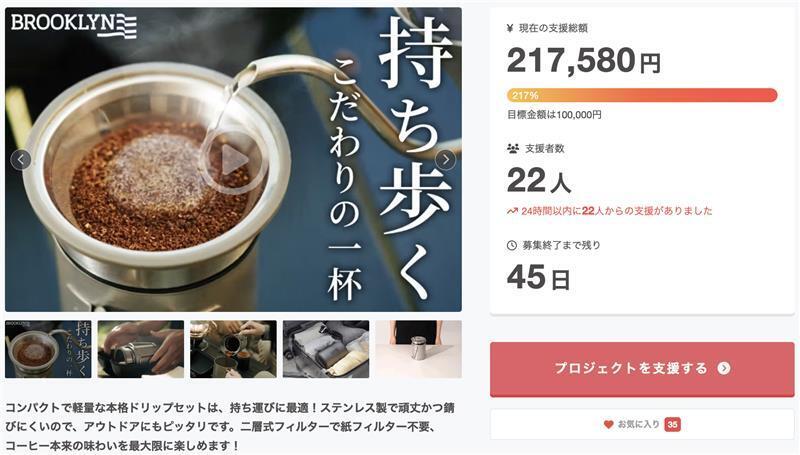Screen dimensions: 800x455
Task: Select the first thumbnail with 持ち歩く text
Action: pyautogui.click(x=48, y=349)
